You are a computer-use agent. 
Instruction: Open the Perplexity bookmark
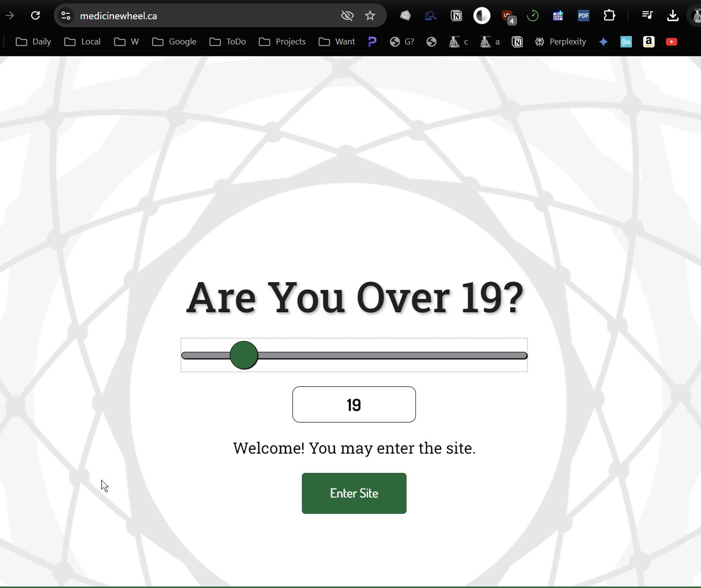coord(560,42)
